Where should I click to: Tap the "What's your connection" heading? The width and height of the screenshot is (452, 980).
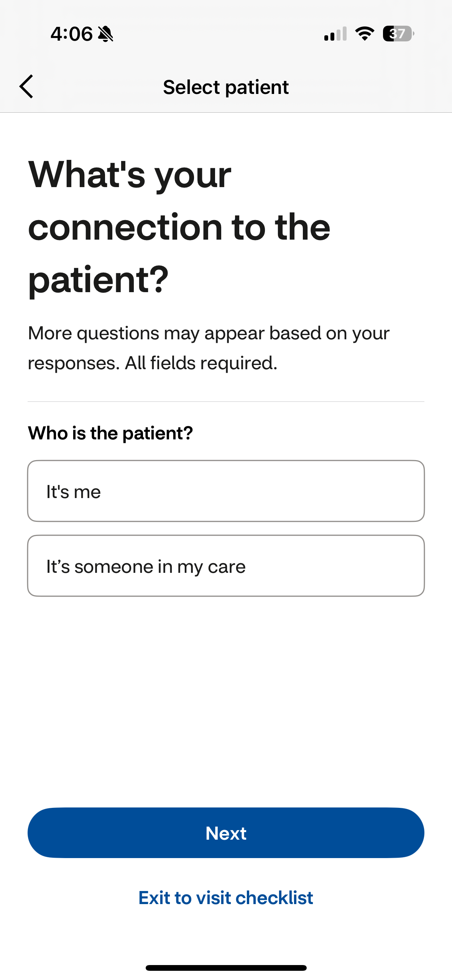click(x=130, y=175)
